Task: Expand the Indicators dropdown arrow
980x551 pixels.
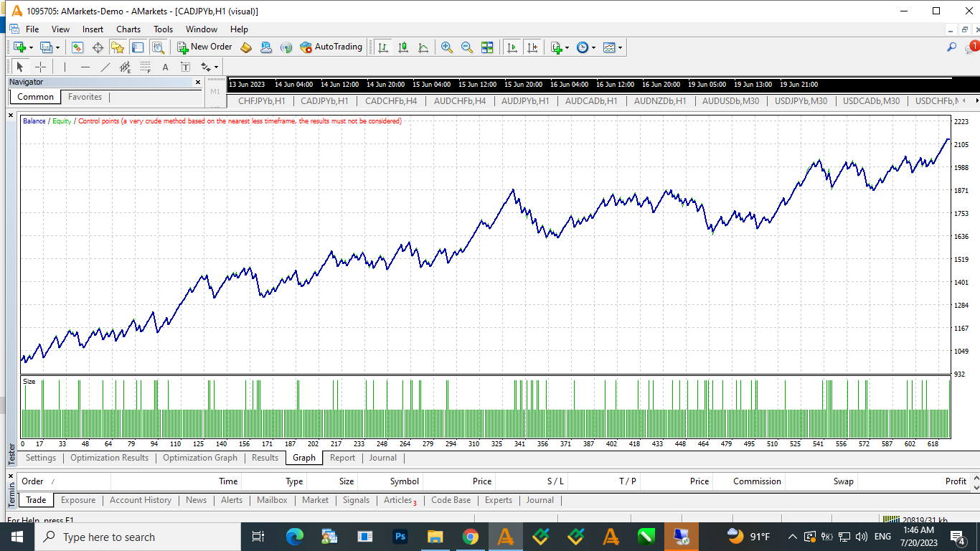Action: coord(567,48)
